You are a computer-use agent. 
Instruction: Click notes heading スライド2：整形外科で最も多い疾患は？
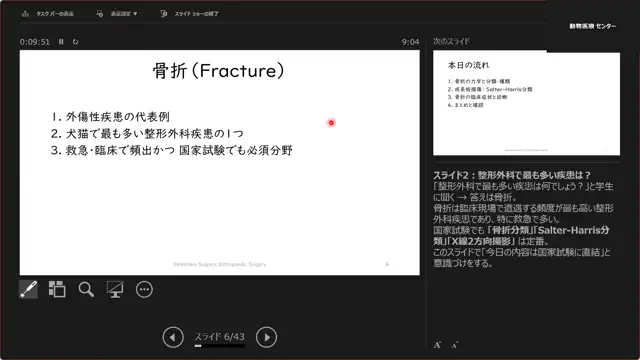[x=512, y=175]
